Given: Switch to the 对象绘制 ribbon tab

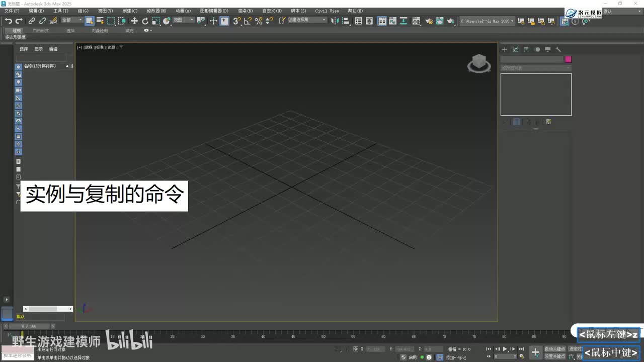Looking at the screenshot, I should click(100, 31).
